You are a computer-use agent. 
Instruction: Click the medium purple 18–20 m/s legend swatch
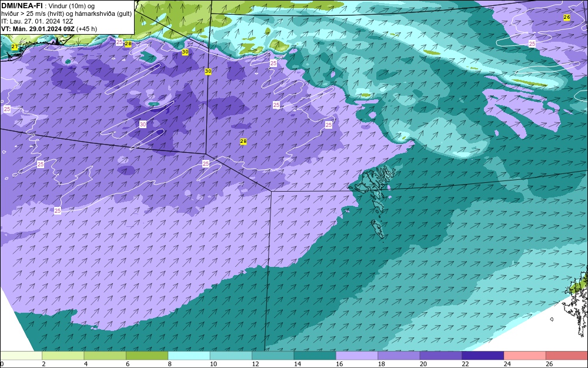(399, 356)
